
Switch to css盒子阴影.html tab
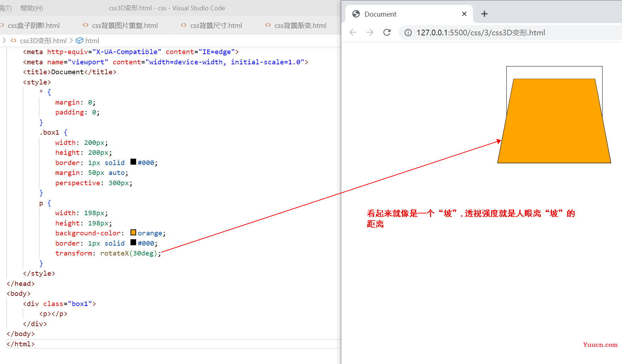(34, 25)
